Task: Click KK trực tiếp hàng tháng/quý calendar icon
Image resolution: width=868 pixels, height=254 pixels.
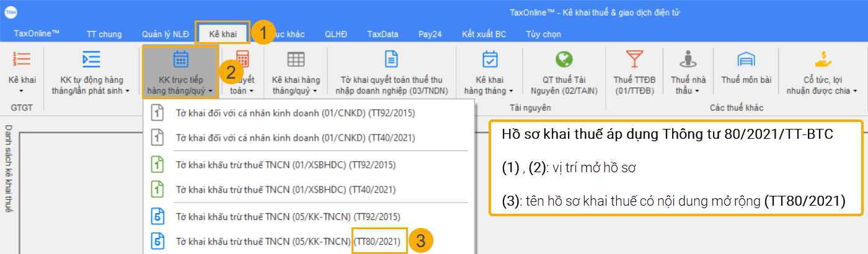Action: (x=180, y=59)
